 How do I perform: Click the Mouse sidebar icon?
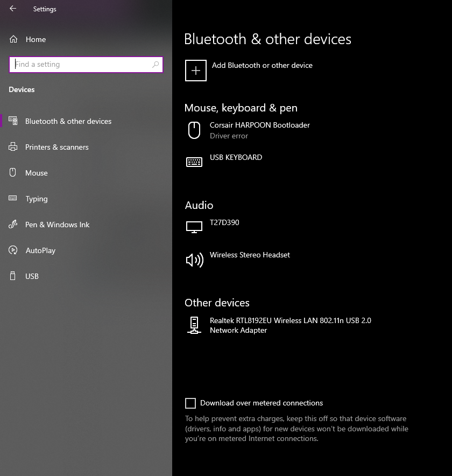[13, 172]
